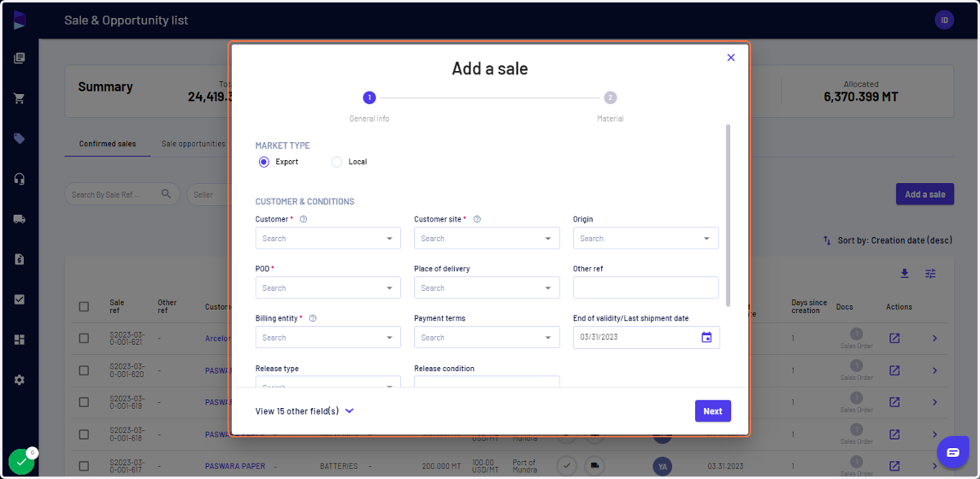Select the Export market type
980x479 pixels.
point(264,162)
